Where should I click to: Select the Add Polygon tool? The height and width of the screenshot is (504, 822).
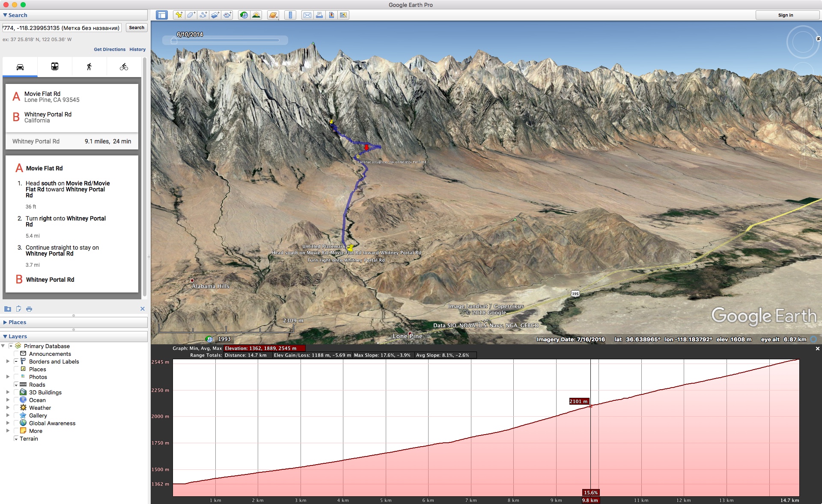coord(191,15)
